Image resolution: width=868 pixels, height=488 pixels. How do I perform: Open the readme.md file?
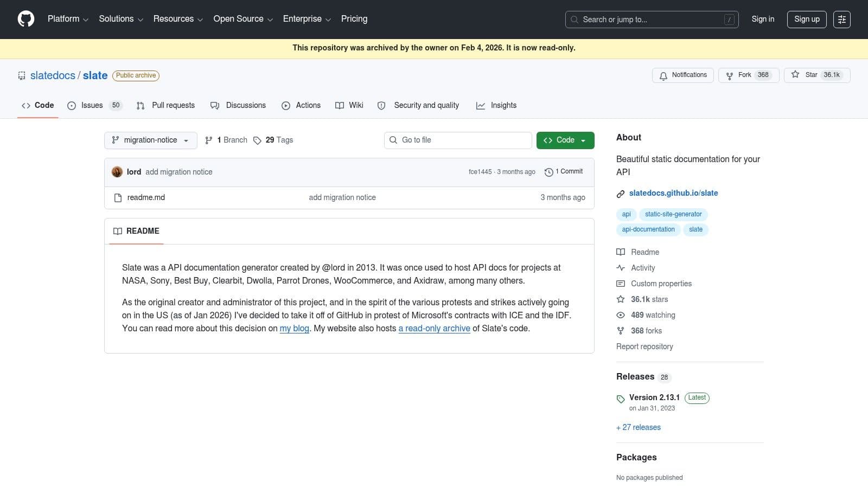point(146,197)
